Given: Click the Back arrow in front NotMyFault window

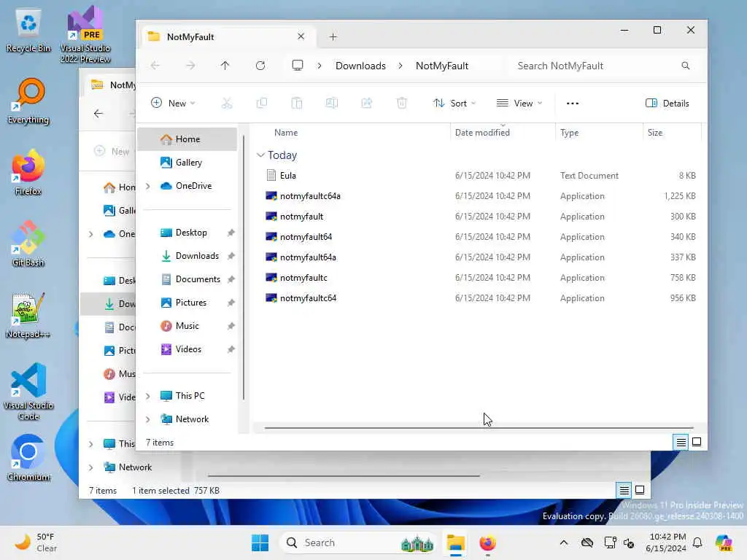Looking at the screenshot, I should tap(155, 66).
